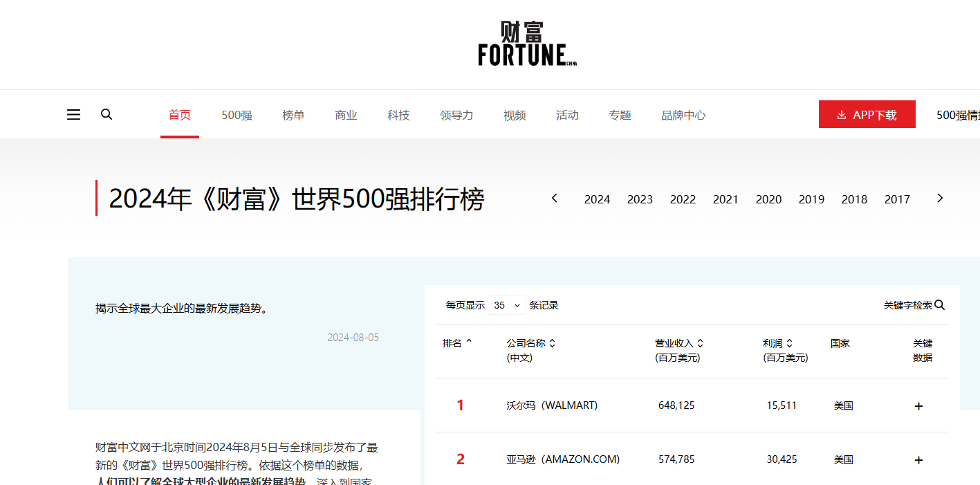Click the Fortune China logo
Image resolution: width=980 pixels, height=485 pixels.
pos(527,43)
